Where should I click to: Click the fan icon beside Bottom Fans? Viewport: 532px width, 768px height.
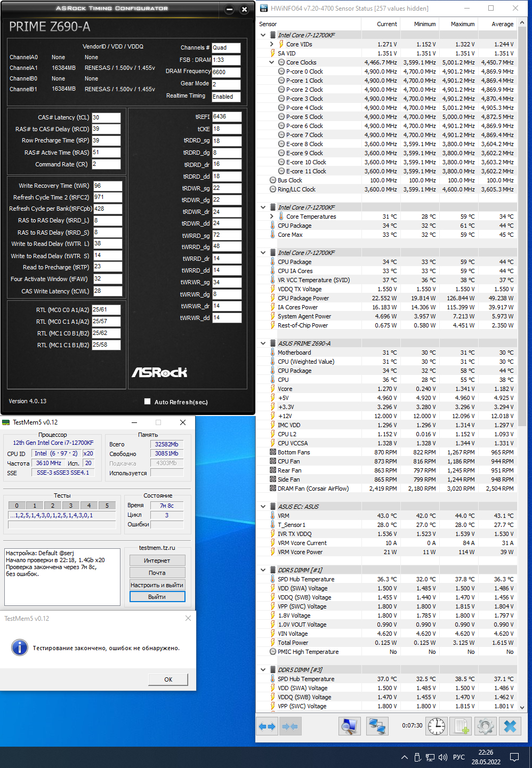[273, 452]
